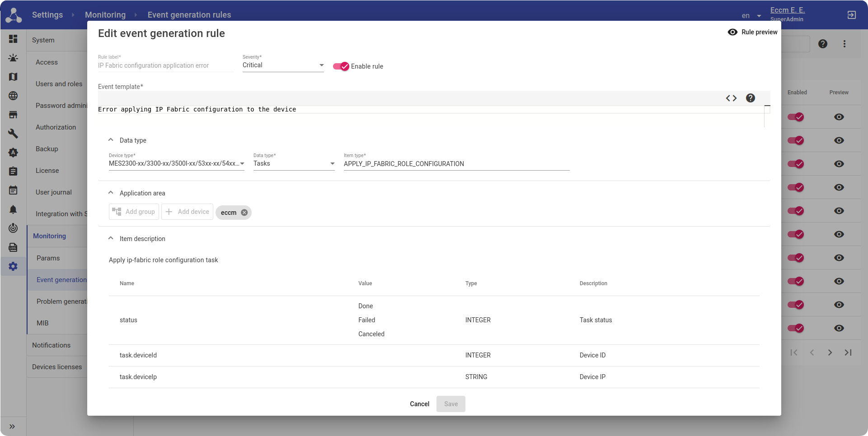Toggle the Enable rule switch
868x436 pixels.
click(x=341, y=66)
